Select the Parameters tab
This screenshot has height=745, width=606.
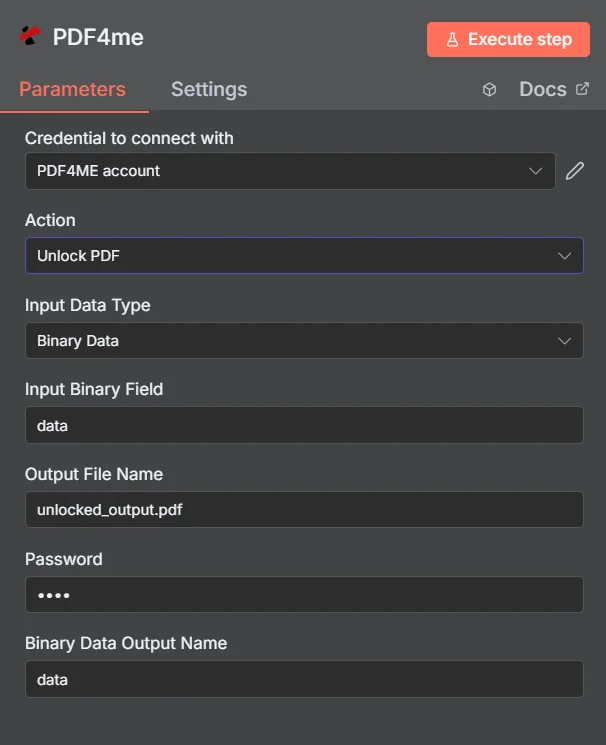[x=72, y=89]
